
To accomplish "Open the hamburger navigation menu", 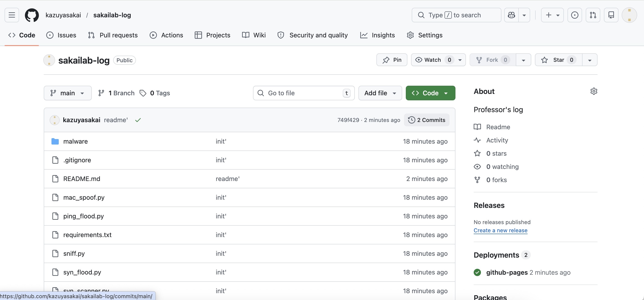I will point(11,15).
